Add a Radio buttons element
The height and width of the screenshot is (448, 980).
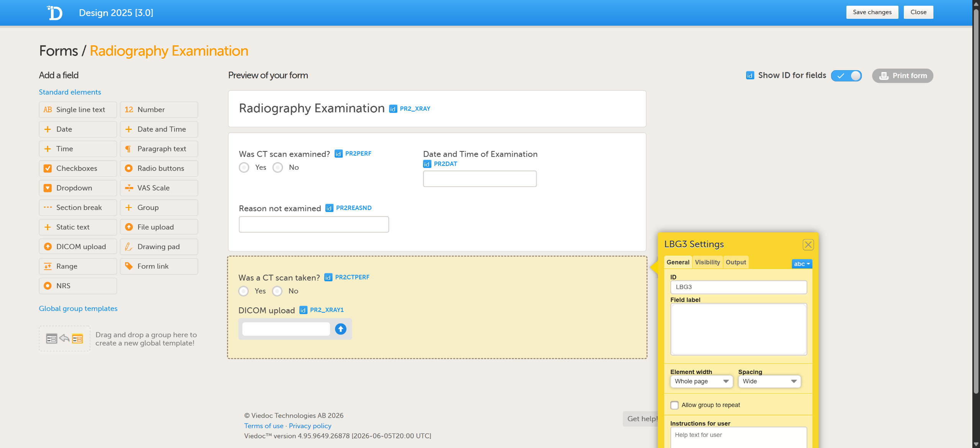(159, 168)
